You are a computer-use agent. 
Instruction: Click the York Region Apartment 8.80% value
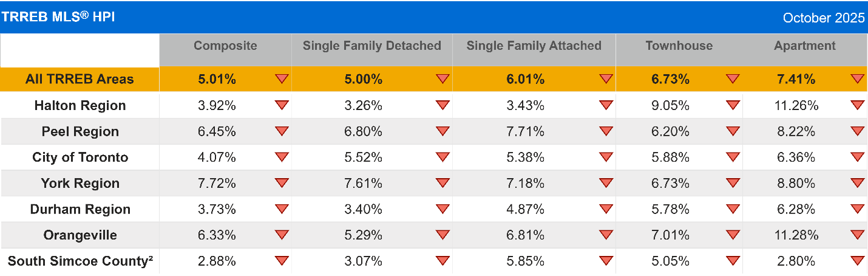[795, 184]
